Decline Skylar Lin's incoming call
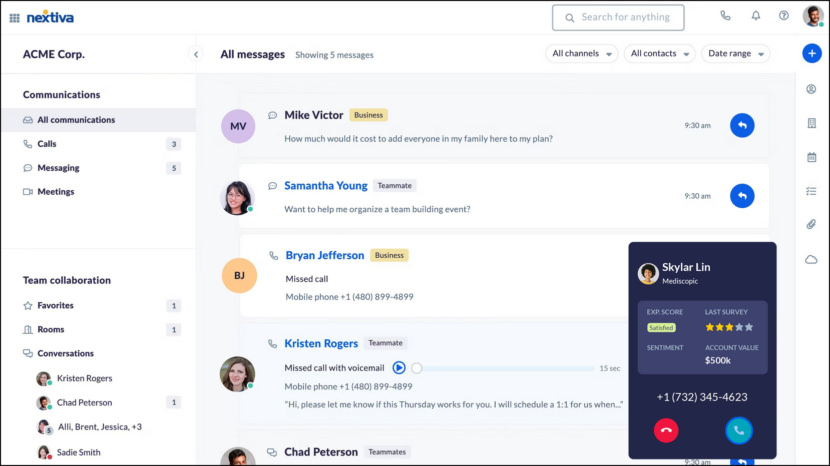The height and width of the screenshot is (466, 830). click(x=666, y=431)
